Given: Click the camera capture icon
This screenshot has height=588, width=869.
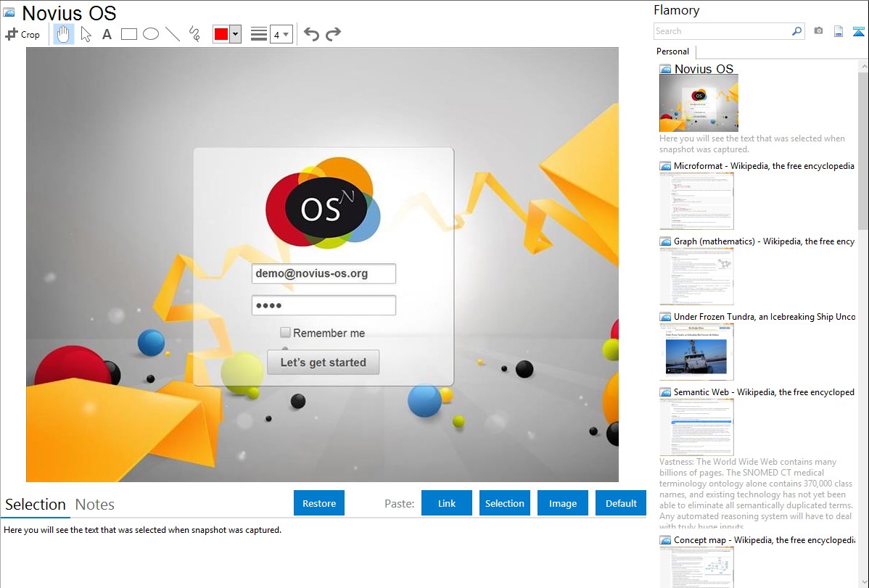Looking at the screenshot, I should tap(818, 31).
